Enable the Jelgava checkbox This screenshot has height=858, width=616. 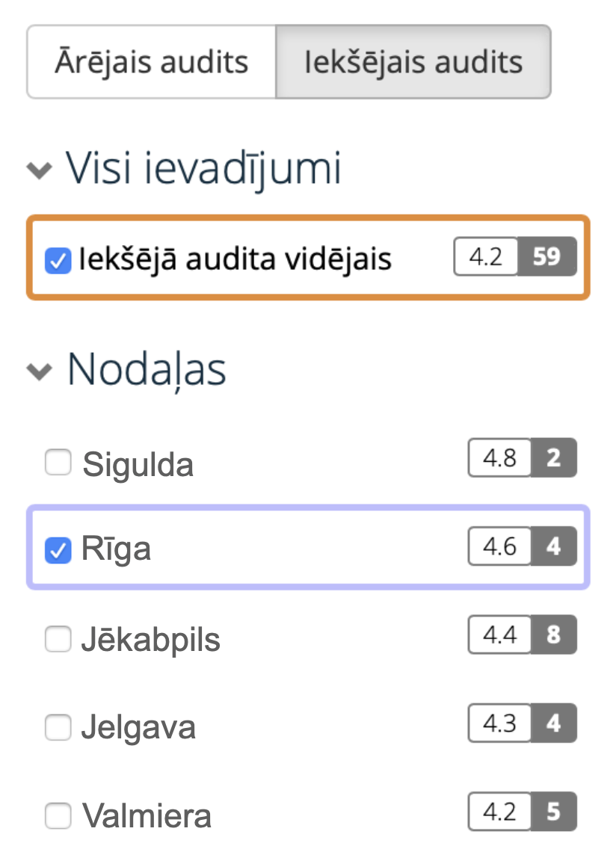pyautogui.click(x=58, y=726)
